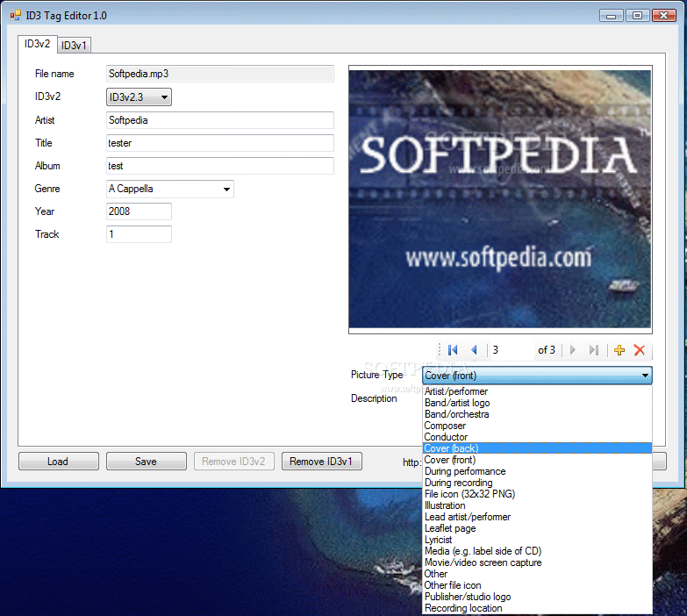Pick the Other picture type
Viewport: 687px width, 616px height.
[537, 574]
